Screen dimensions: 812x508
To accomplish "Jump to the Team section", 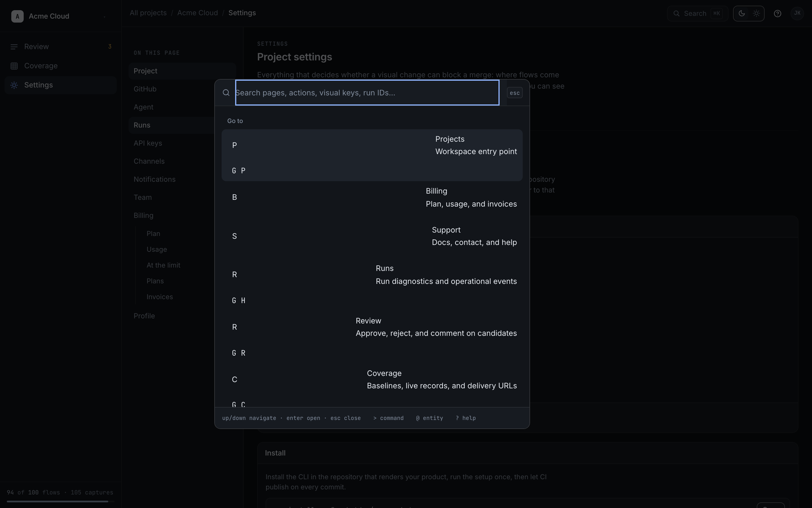I will pyautogui.click(x=171, y=198).
